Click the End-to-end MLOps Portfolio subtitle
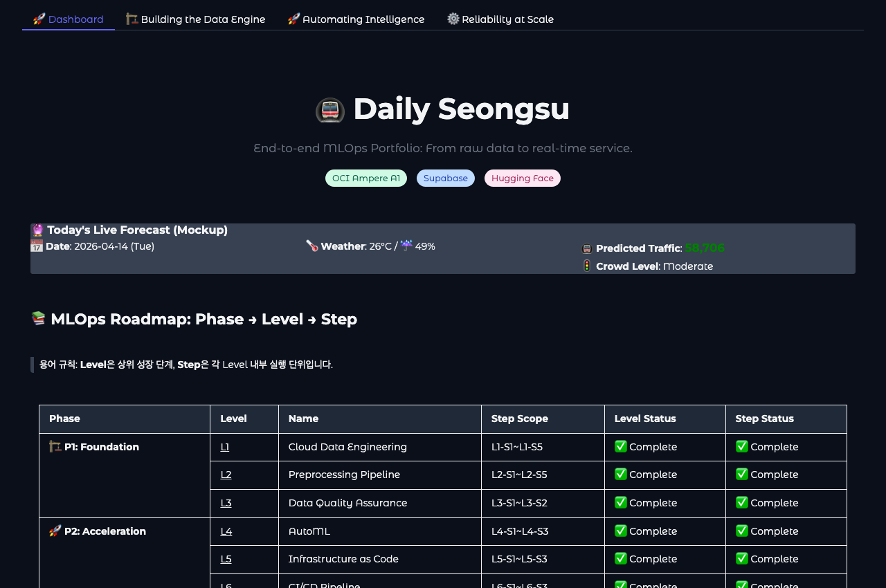 (443, 148)
